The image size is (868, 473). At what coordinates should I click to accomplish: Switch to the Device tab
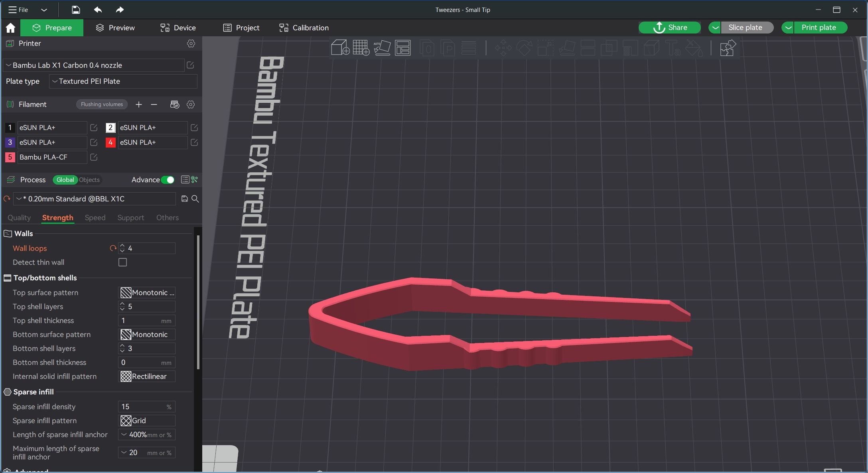[178, 28]
